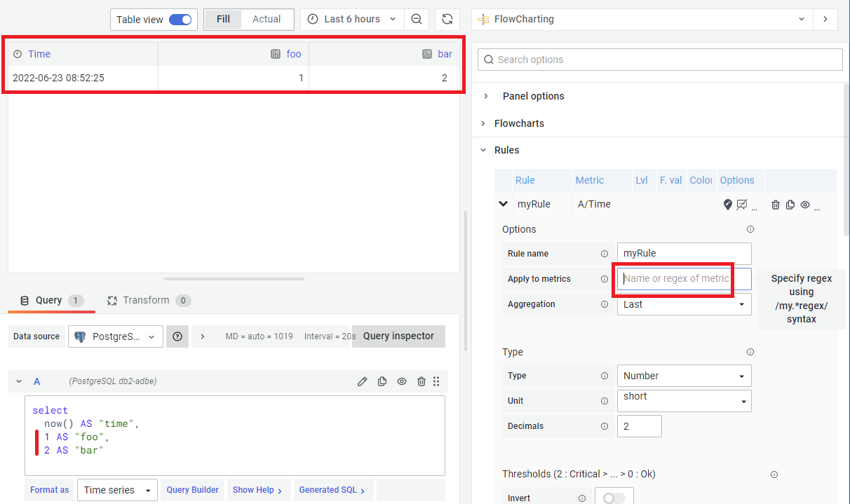
Task: Click the info icon next to Decimals
Action: [x=605, y=426]
